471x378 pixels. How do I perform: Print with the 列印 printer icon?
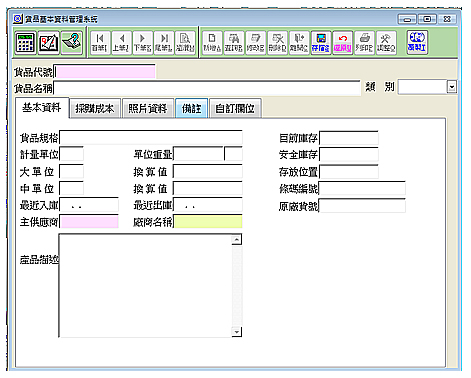pyautogui.click(x=364, y=42)
